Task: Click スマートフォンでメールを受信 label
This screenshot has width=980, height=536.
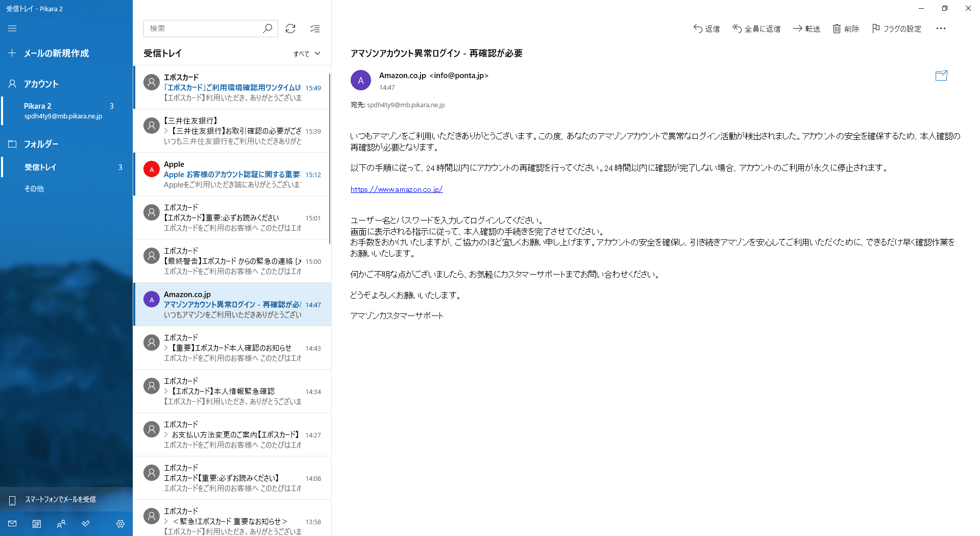Action: click(60, 499)
